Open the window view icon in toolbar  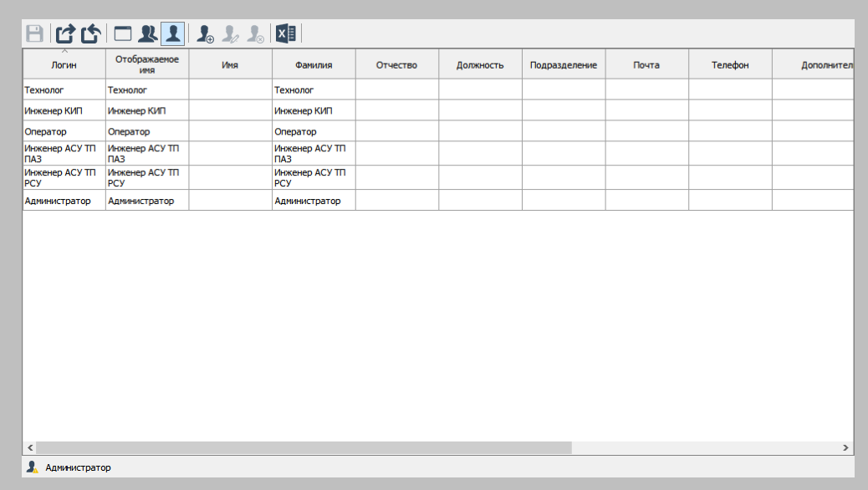point(123,34)
